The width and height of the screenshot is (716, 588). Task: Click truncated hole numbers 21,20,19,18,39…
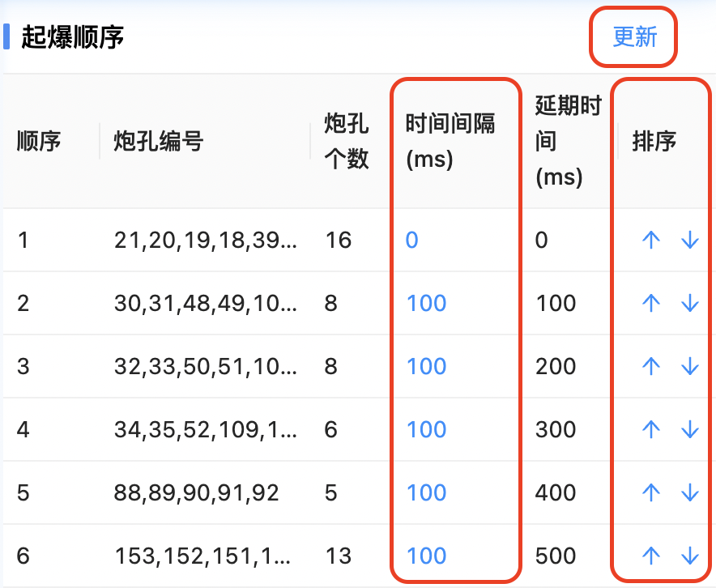point(206,240)
